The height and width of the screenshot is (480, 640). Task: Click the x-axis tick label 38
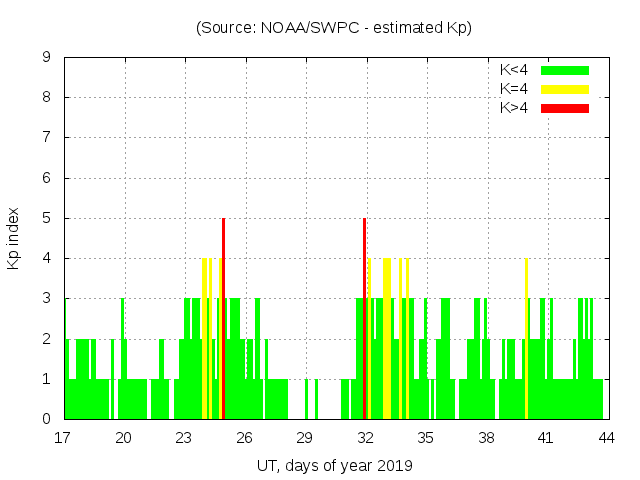click(485, 437)
